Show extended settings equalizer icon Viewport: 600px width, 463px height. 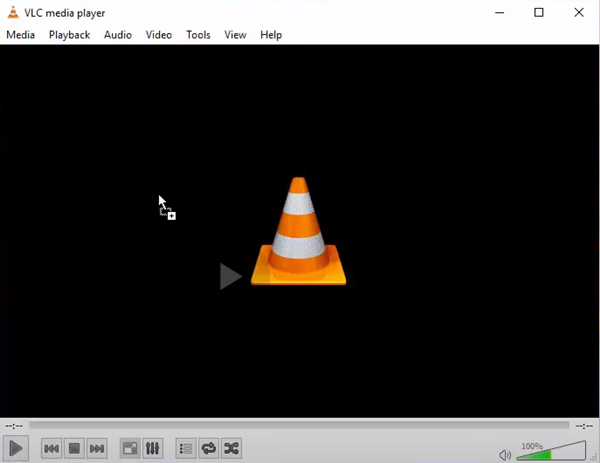coord(153,448)
